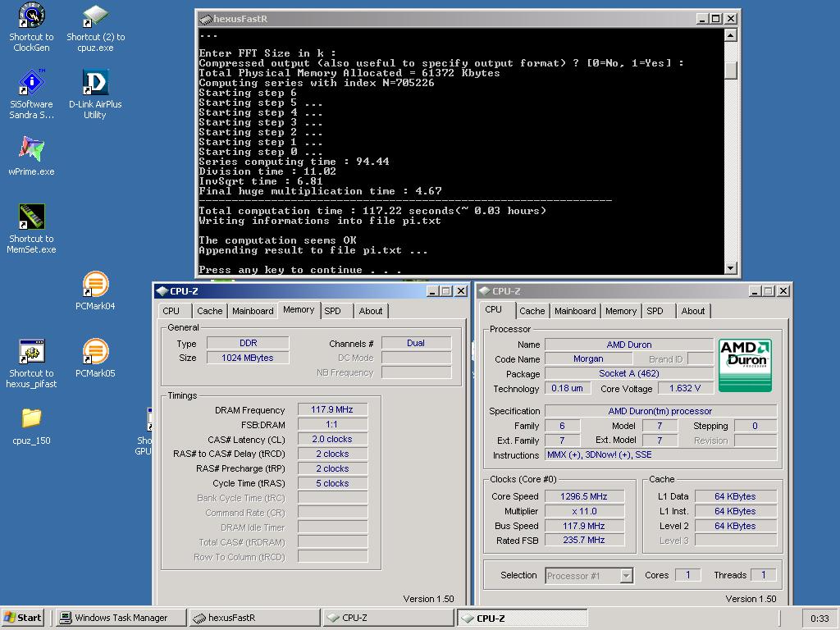Click the Core Voltage 1.632 V field
Viewport: 840px width, 630px height.
(x=685, y=388)
